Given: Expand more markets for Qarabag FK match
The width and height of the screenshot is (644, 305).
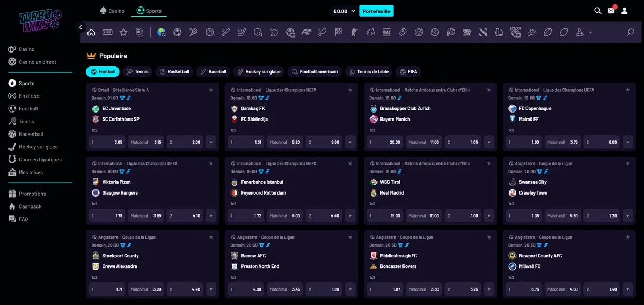Looking at the screenshot, I should pyautogui.click(x=350, y=142).
